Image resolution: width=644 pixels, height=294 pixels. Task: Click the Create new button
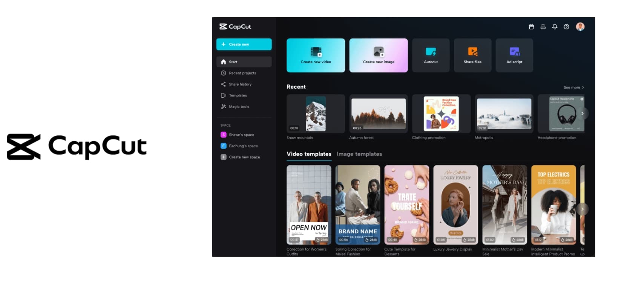pyautogui.click(x=244, y=44)
